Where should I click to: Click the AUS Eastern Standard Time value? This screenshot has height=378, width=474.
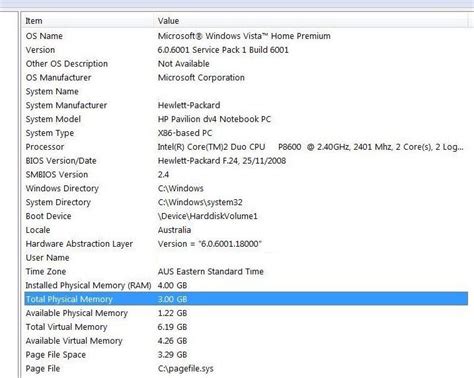[x=211, y=272]
